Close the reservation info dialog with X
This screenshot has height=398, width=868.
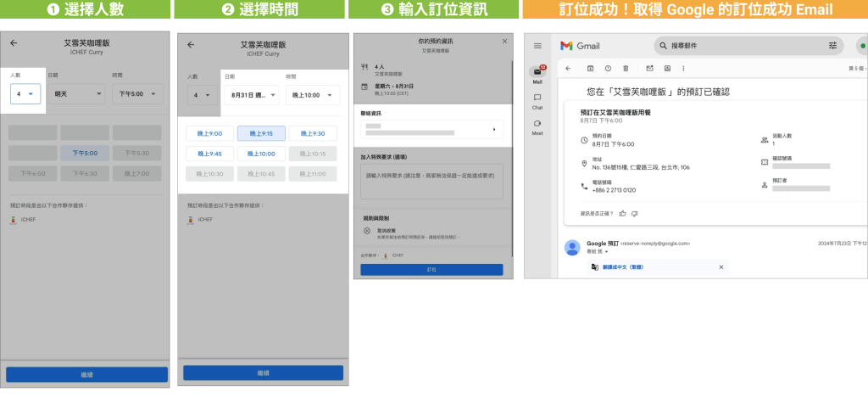coord(505,41)
